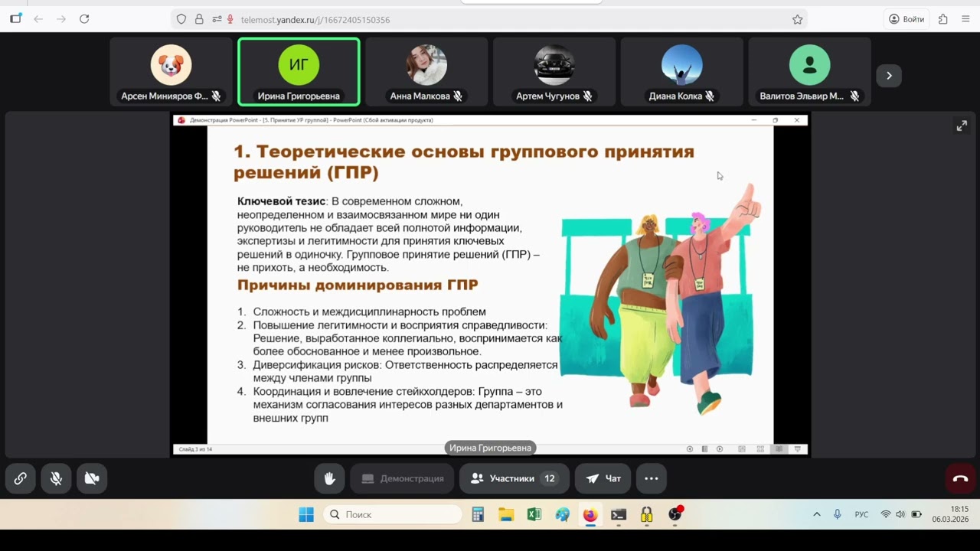This screenshot has height=551, width=980.
Task: Open the Firefox View icon left of the back arrow
Action: tap(15, 19)
